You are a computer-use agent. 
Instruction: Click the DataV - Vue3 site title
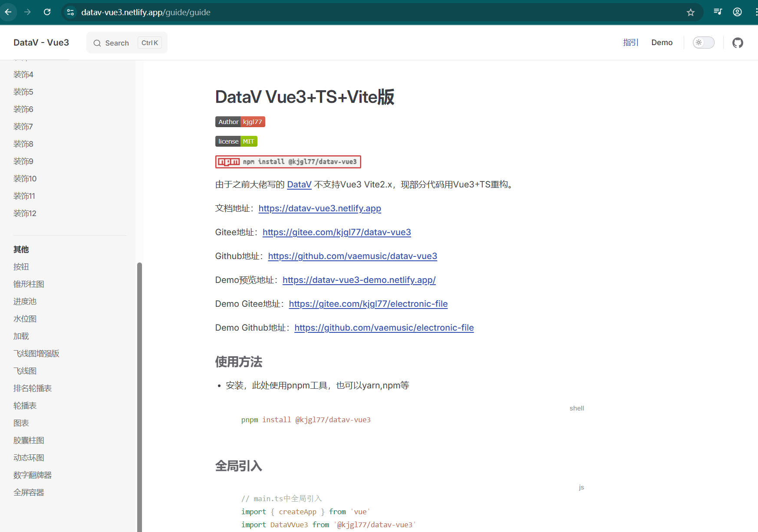[41, 43]
